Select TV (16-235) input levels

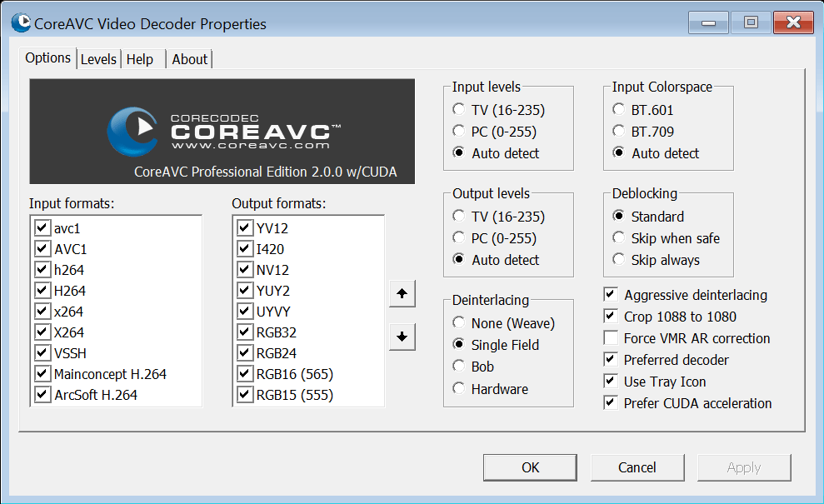pyautogui.click(x=458, y=110)
